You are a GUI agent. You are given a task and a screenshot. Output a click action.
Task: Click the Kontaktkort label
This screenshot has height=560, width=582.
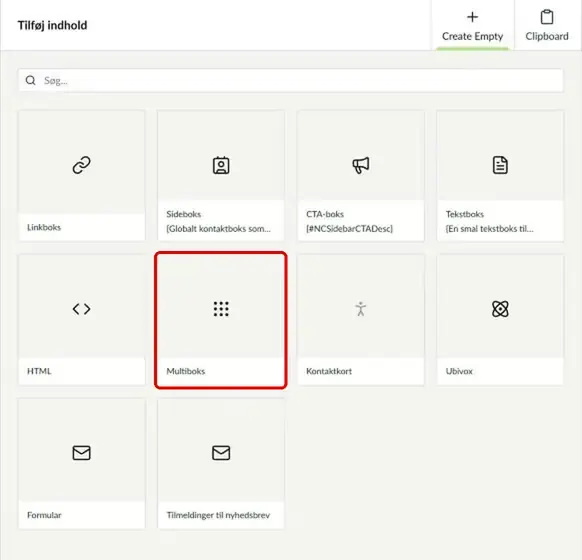tap(329, 371)
